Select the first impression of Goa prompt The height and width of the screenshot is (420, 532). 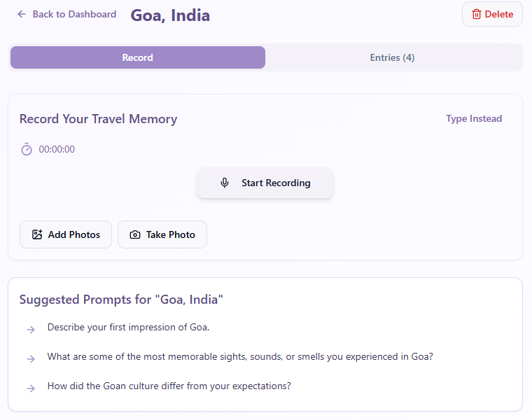point(128,327)
